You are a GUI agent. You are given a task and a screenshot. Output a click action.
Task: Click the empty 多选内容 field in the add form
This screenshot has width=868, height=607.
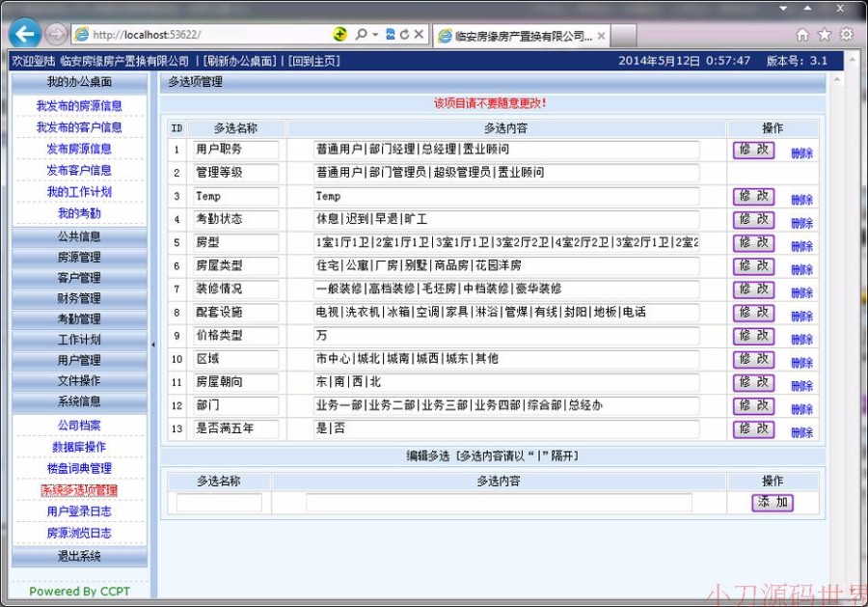499,503
